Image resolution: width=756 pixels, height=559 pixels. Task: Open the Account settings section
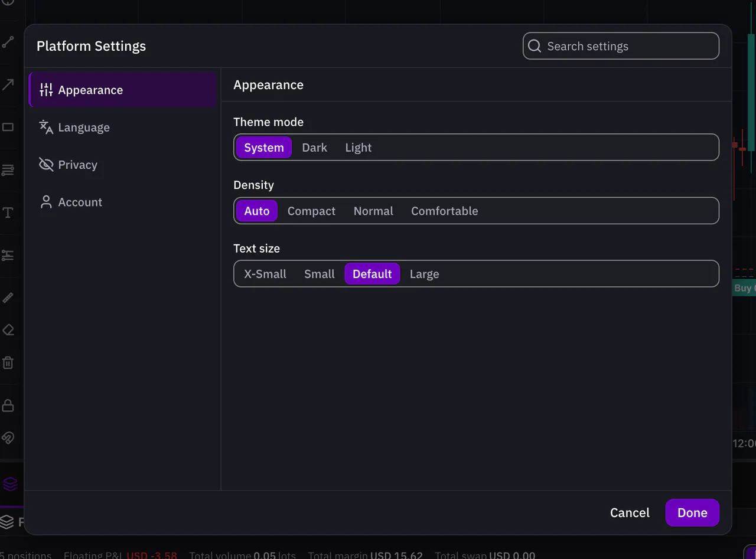(123, 202)
